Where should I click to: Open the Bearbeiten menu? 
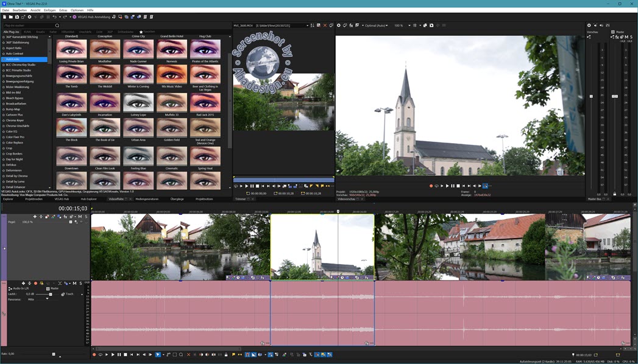[19, 10]
